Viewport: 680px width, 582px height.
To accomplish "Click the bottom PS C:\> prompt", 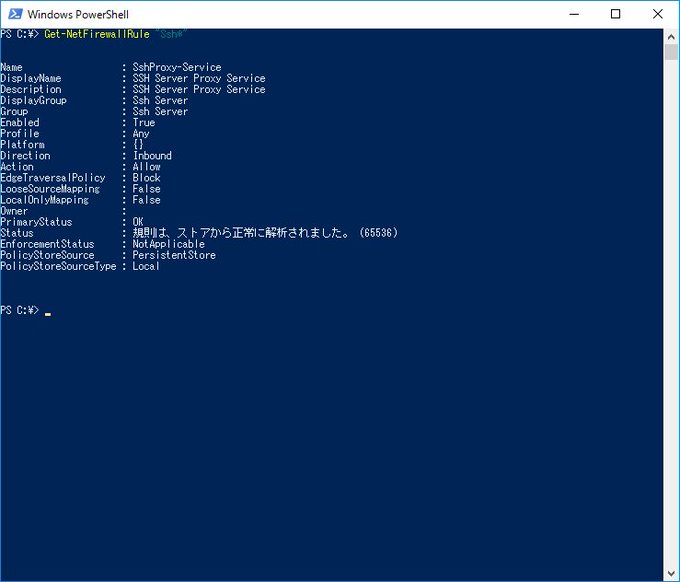I will [x=20, y=310].
